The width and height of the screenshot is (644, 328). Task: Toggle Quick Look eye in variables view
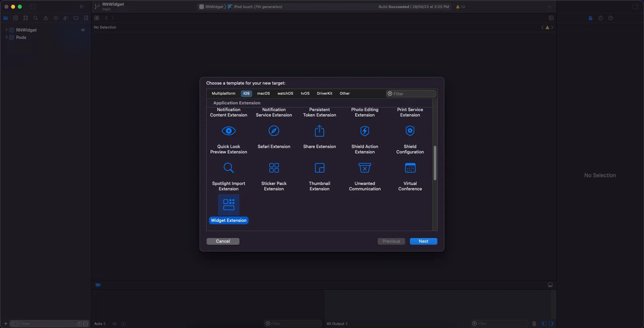point(114,324)
